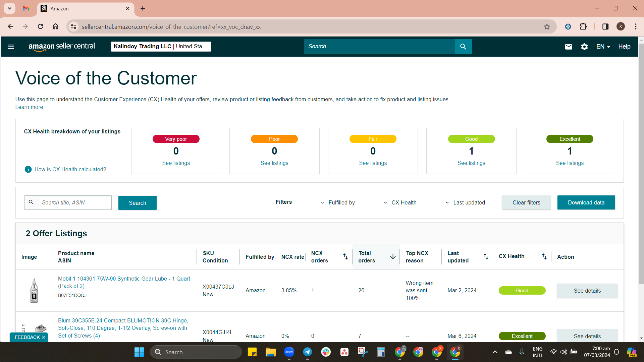This screenshot has height=362, width=644.
Task: Sort by Total orders down arrow
Action: 393,257
